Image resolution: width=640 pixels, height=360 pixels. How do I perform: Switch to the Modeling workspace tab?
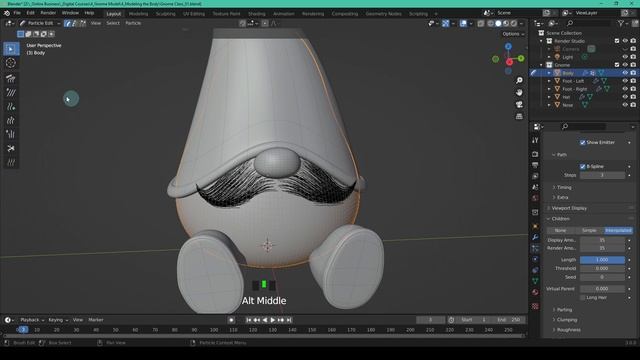point(138,14)
